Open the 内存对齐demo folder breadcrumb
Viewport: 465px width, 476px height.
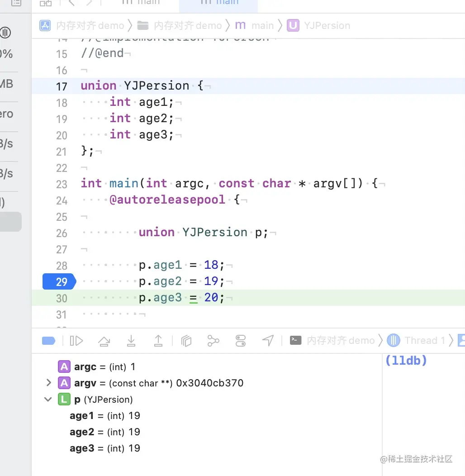coord(188,25)
